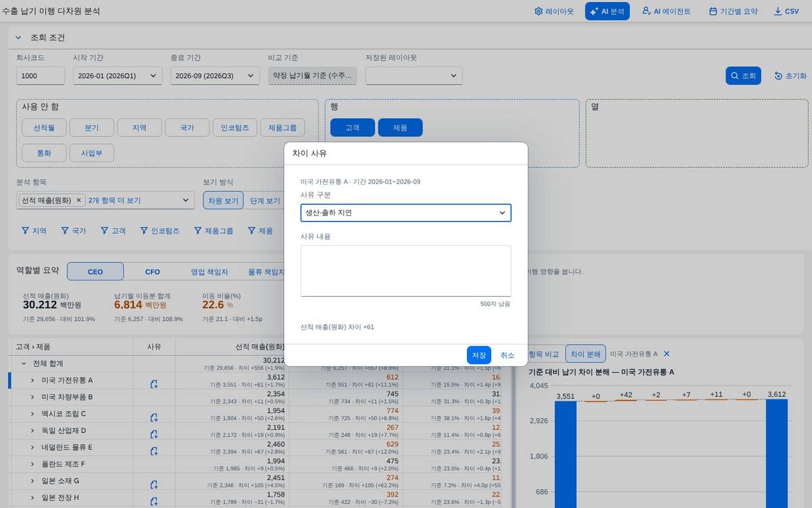Select the 사업부 dimension chip

92,152
